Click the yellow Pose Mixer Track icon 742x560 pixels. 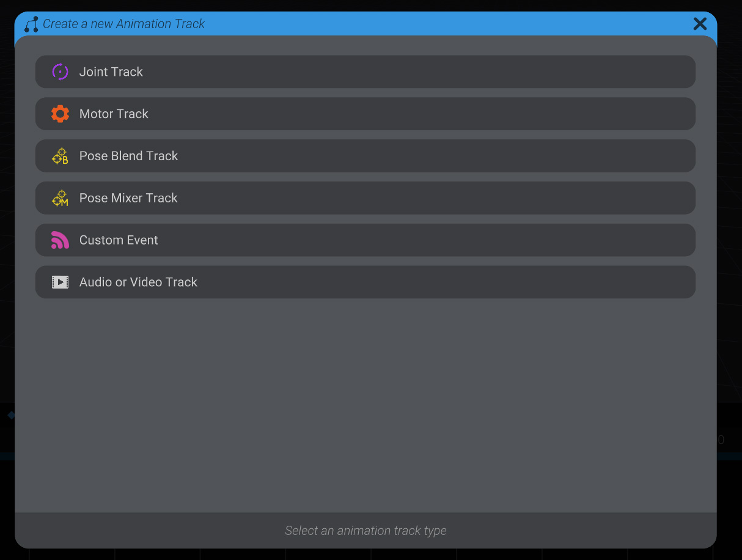pos(60,198)
